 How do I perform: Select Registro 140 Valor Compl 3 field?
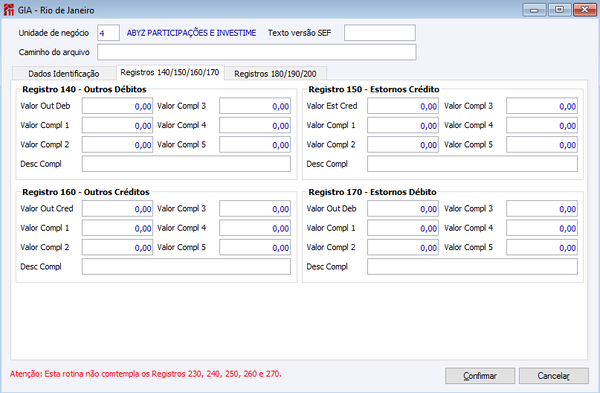255,106
